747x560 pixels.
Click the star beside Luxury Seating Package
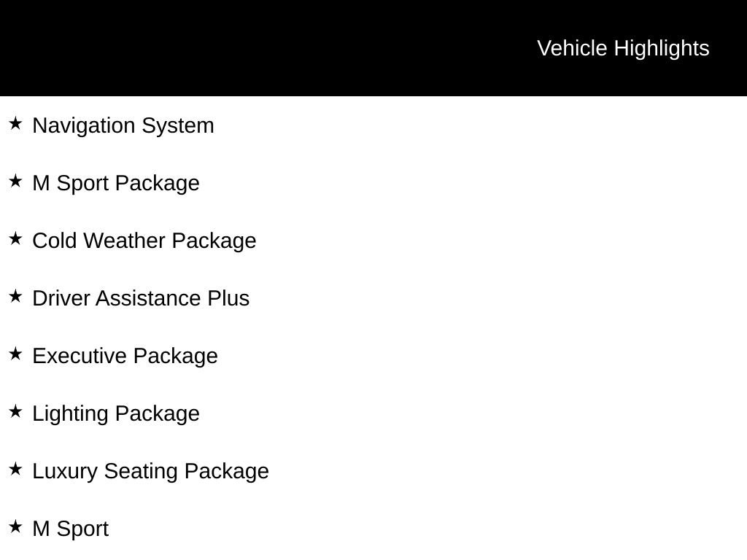(15, 470)
